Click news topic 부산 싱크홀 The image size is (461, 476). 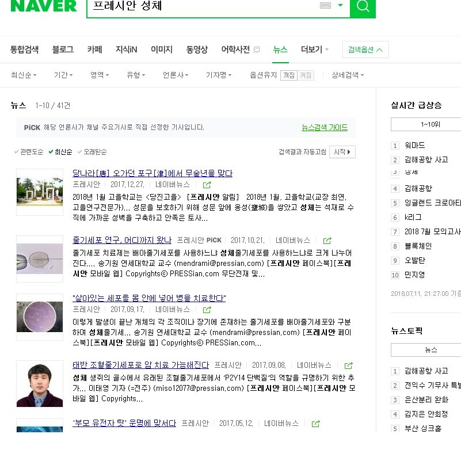[x=423, y=429]
